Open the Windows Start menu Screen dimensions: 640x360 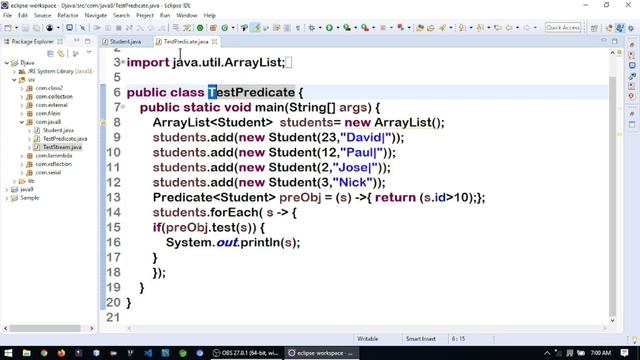(x=8, y=353)
